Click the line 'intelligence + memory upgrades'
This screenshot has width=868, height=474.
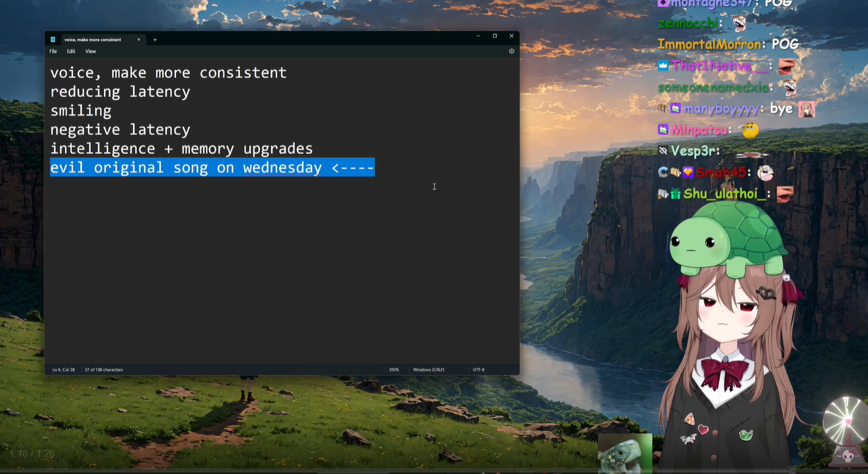click(x=181, y=148)
